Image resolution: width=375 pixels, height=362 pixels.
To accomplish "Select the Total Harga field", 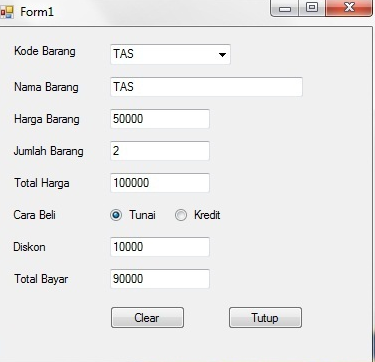I will (160, 183).
